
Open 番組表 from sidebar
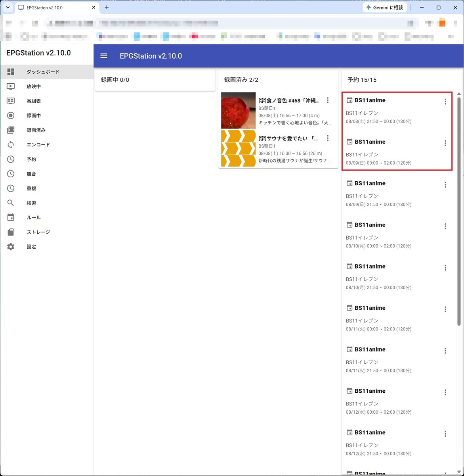47,101
